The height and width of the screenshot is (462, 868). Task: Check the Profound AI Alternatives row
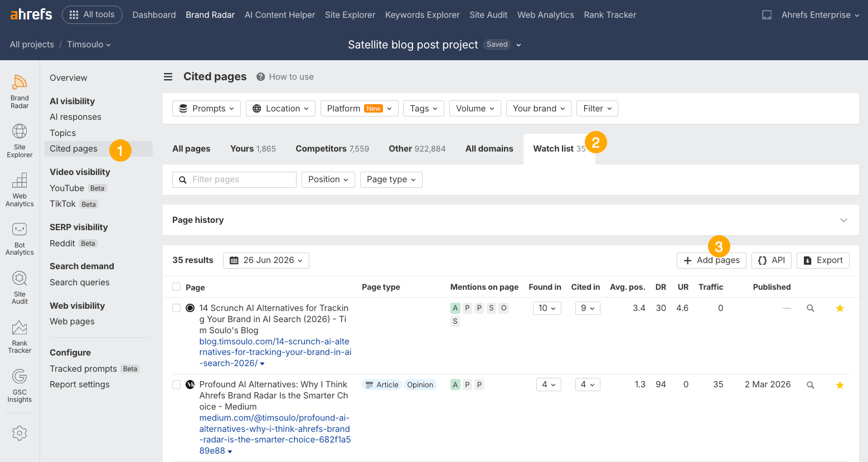[x=177, y=385]
